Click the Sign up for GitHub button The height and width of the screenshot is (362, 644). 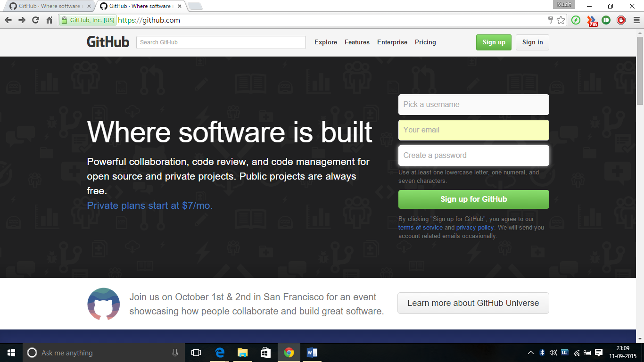tap(474, 199)
